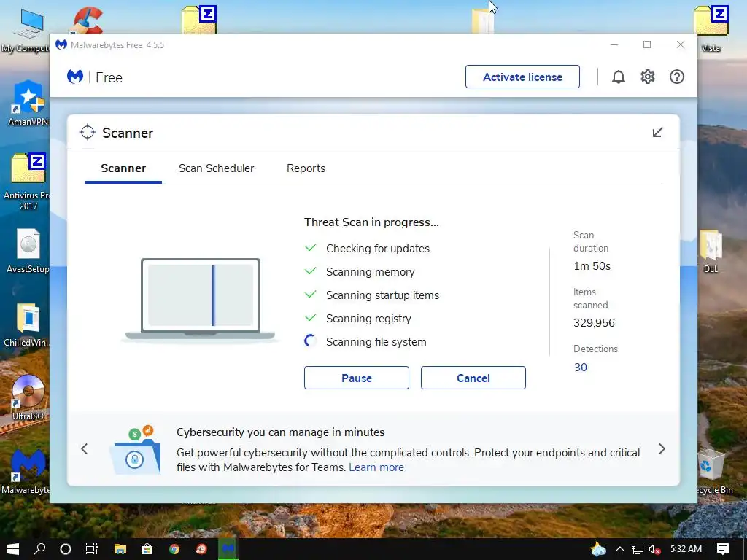This screenshot has height=560, width=747.
Task: Click Activate license button
Action: coord(522,77)
